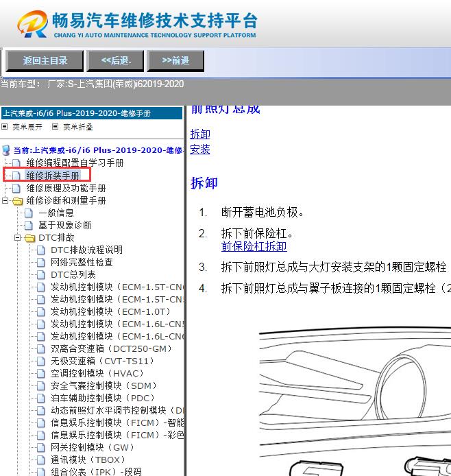
Task: Collapse all menus via 菜单折叠
Action: pos(77,127)
